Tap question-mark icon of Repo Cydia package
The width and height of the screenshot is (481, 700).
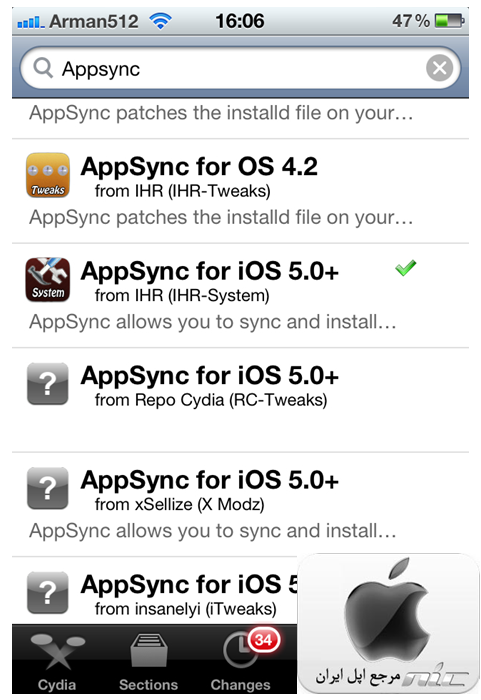[48, 384]
